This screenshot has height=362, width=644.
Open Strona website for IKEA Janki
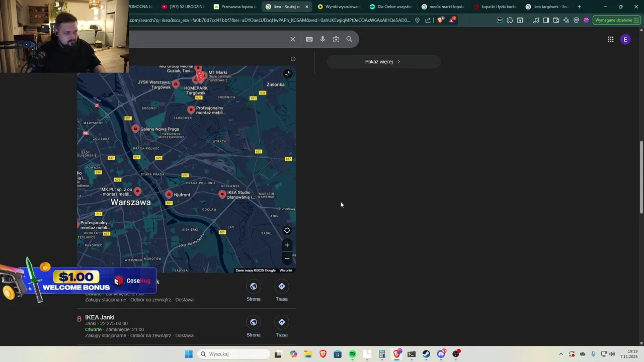tap(254, 327)
